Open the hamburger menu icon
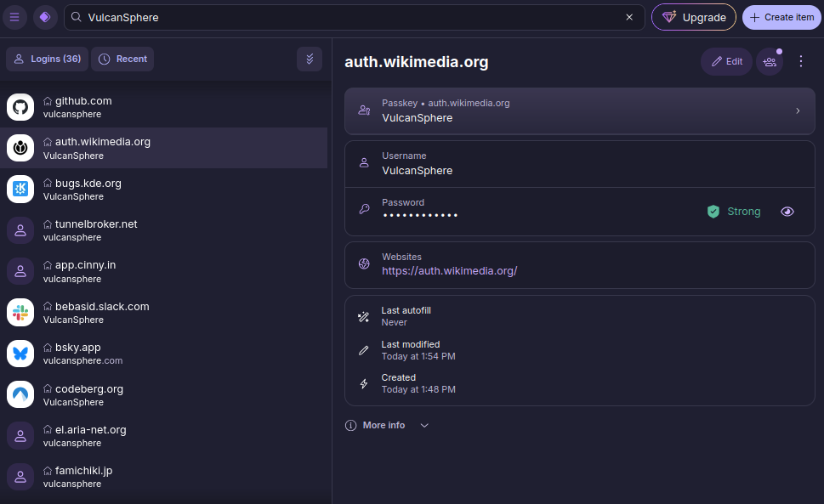This screenshot has width=824, height=504. (14, 17)
